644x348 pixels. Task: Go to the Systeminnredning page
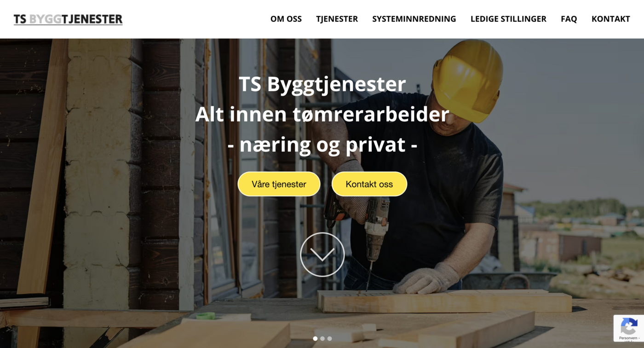(x=414, y=19)
